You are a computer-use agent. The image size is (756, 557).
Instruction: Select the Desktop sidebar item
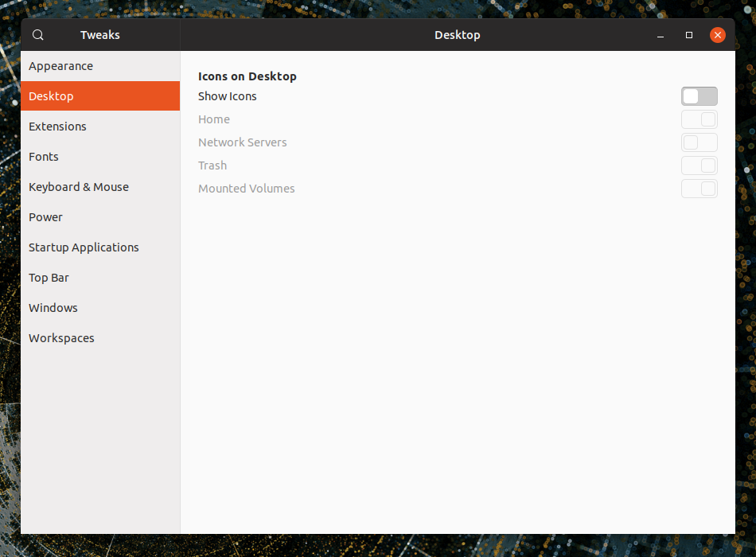click(x=100, y=96)
